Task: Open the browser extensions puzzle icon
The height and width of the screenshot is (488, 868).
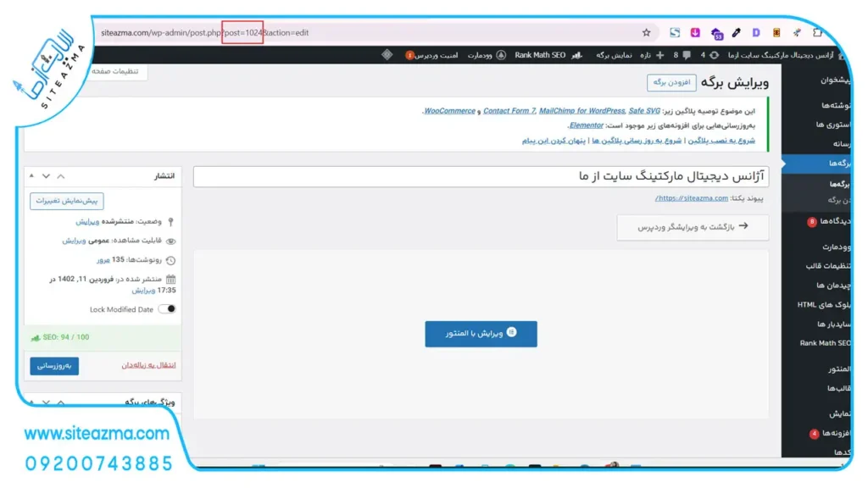Action: [818, 33]
